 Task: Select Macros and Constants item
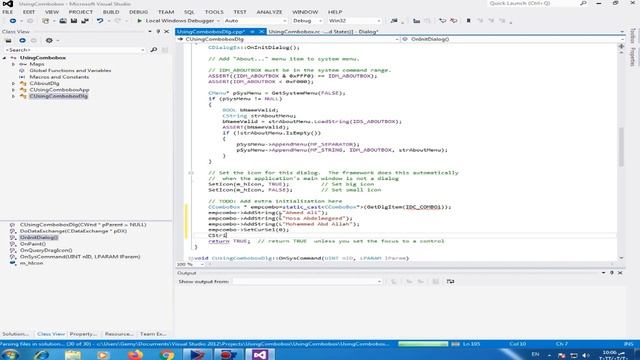[59, 77]
